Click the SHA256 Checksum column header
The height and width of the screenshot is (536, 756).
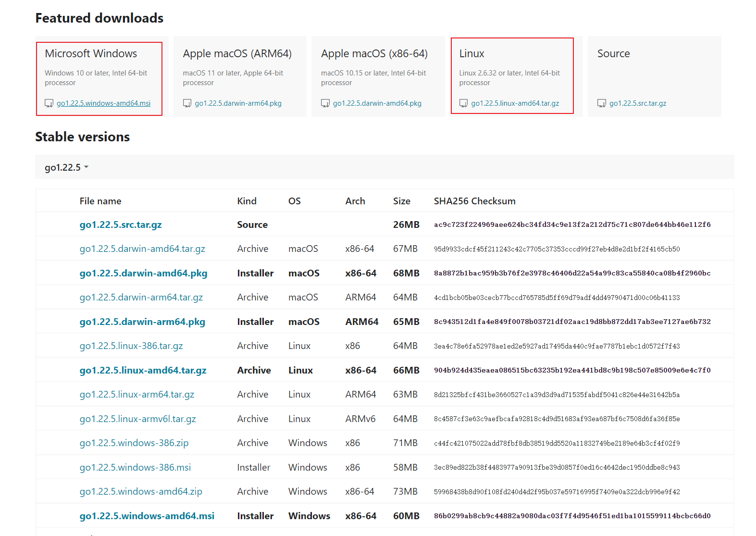(475, 201)
